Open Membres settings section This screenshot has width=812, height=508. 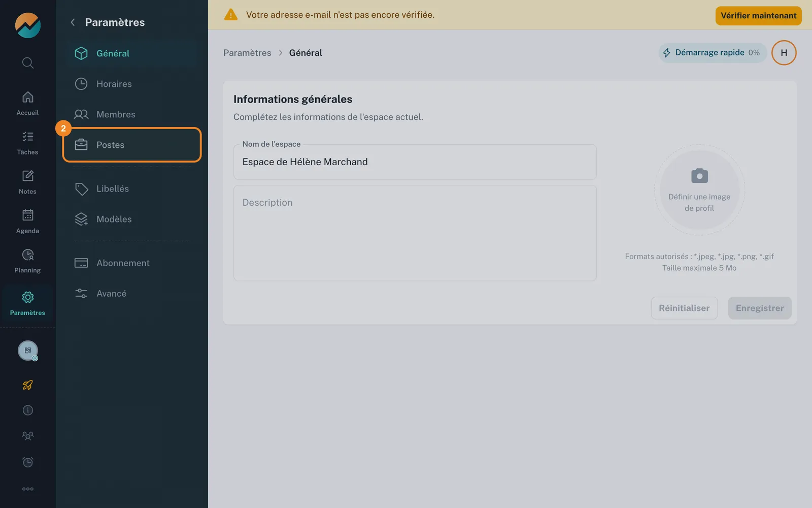(x=132, y=114)
